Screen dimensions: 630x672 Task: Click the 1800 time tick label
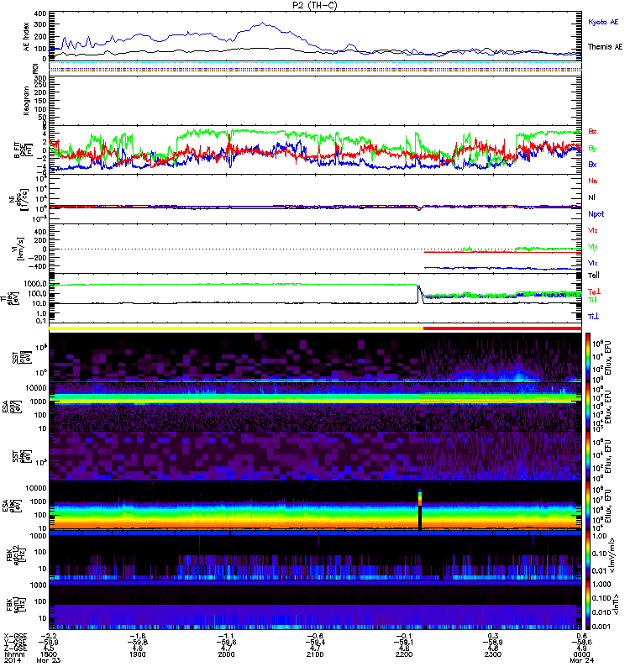pyautogui.click(x=49, y=654)
